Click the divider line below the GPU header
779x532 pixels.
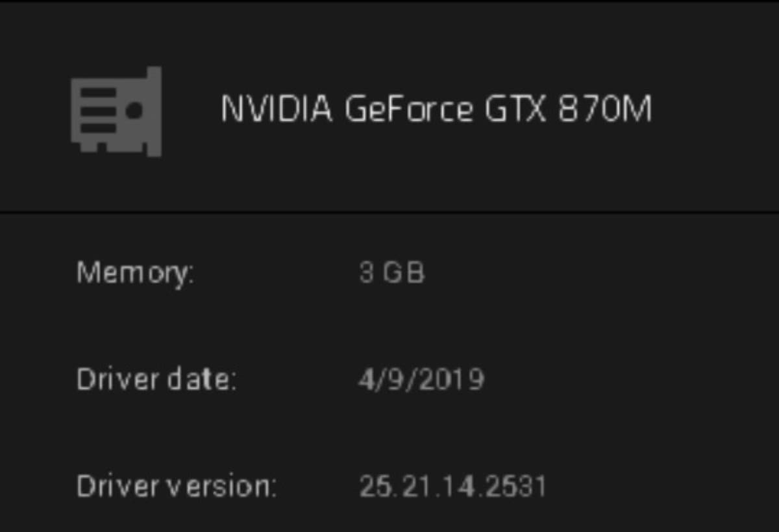click(389, 212)
